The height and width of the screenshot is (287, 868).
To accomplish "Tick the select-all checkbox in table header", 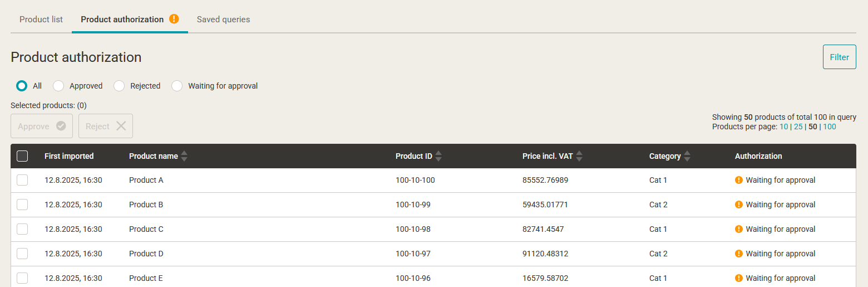I will pos(22,156).
